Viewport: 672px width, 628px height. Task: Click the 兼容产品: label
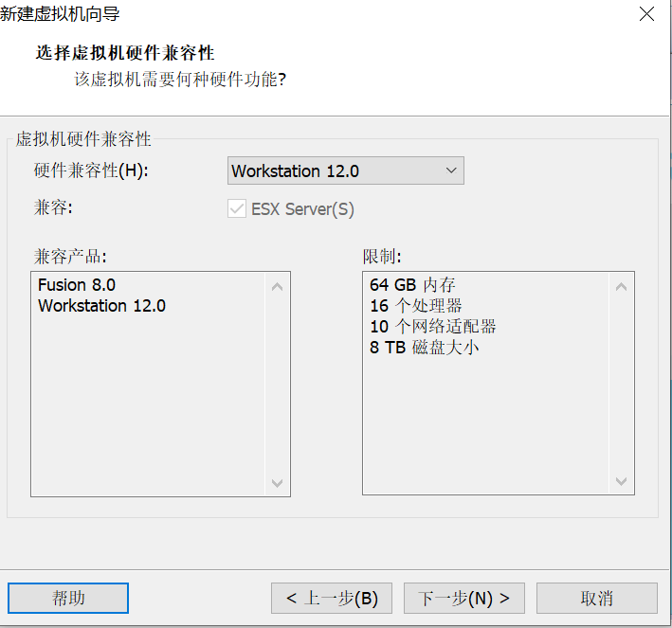coord(71,257)
